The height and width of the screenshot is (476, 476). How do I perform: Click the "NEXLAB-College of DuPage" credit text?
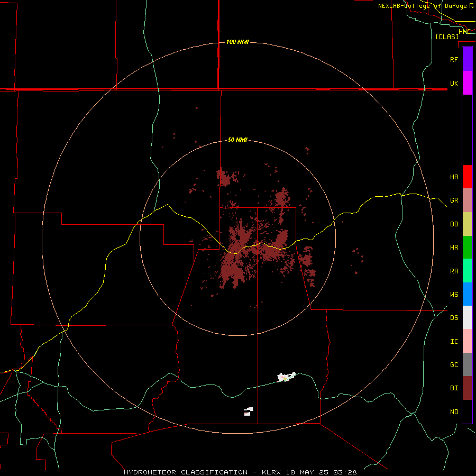[422, 6]
